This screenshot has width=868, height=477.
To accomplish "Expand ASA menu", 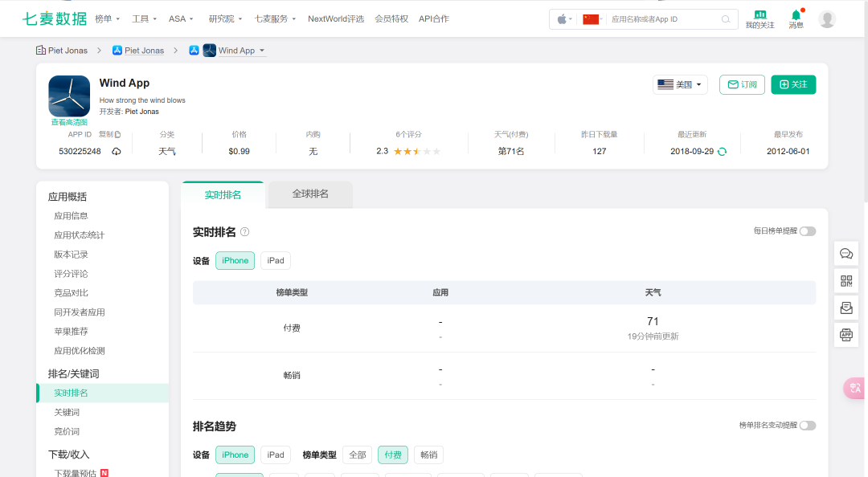I will tap(181, 18).
